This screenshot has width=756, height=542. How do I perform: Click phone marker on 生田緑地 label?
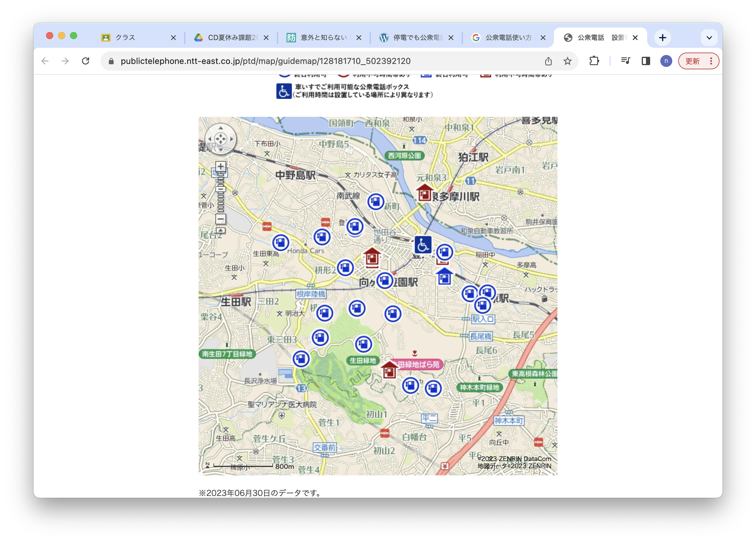(363, 344)
